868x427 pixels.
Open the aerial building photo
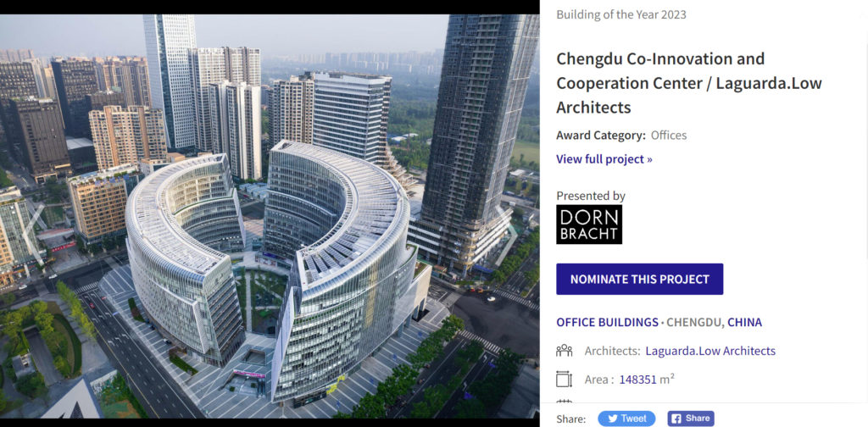point(270,216)
